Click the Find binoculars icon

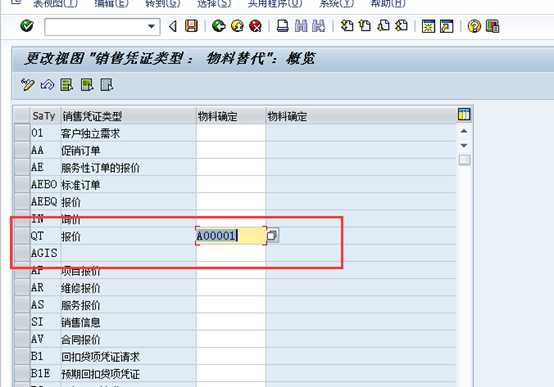click(301, 26)
